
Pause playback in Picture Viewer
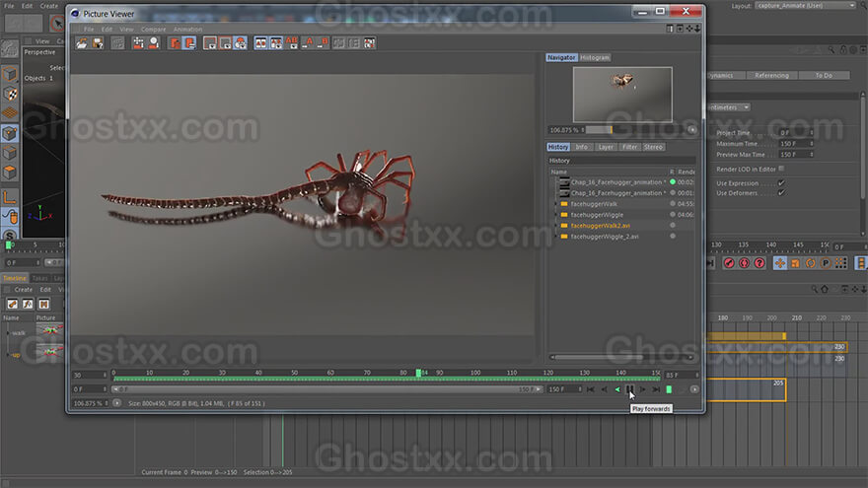[630, 389]
